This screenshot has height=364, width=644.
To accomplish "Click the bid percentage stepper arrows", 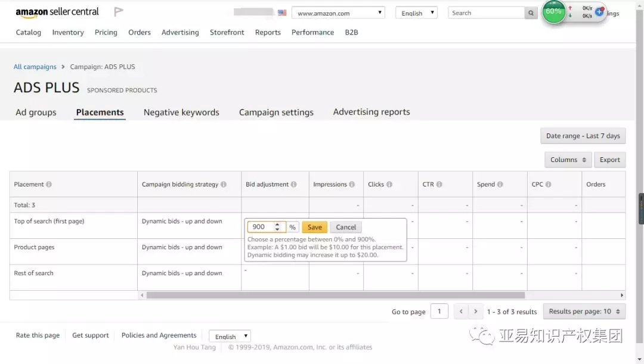I will [277, 227].
